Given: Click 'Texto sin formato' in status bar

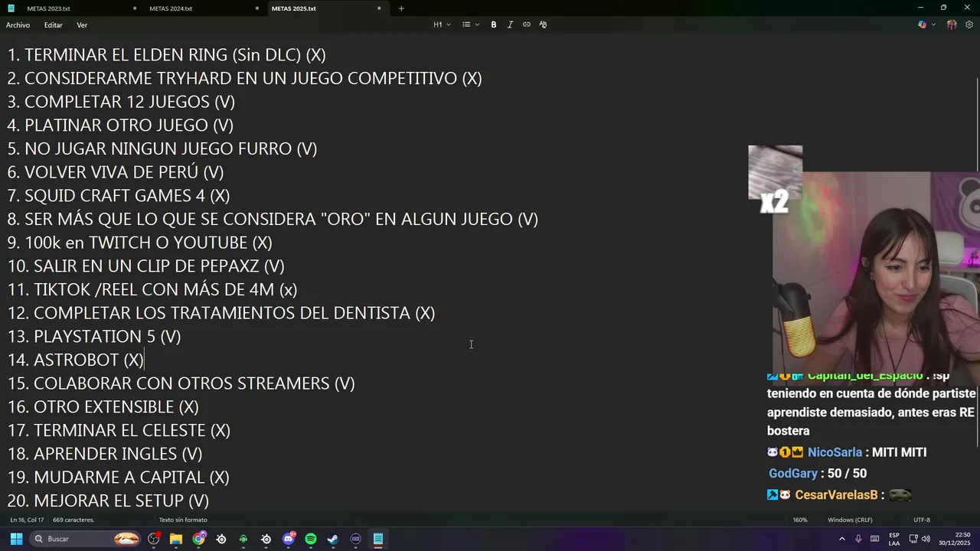Looking at the screenshot, I should [183, 520].
